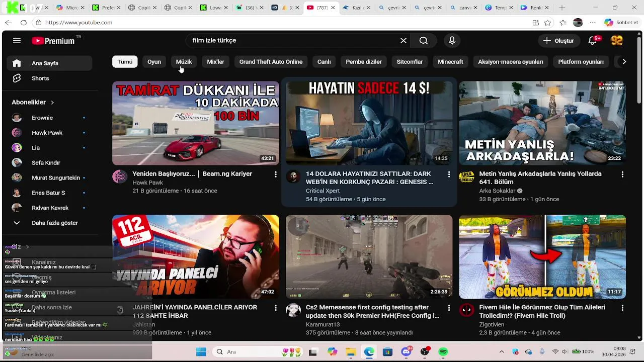Open the 'Enes Batur S' subscription
Image resolution: width=644 pixels, height=362 pixels.
click(49, 193)
